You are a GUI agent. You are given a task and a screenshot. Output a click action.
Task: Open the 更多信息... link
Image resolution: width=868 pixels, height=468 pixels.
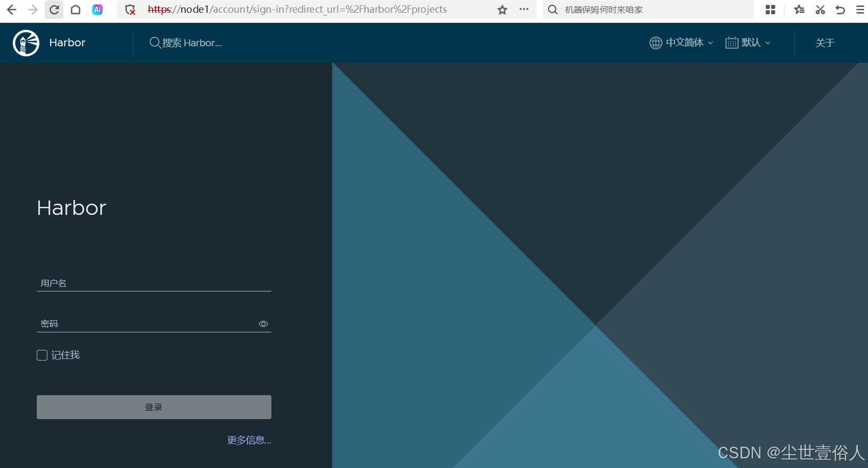[249, 440]
